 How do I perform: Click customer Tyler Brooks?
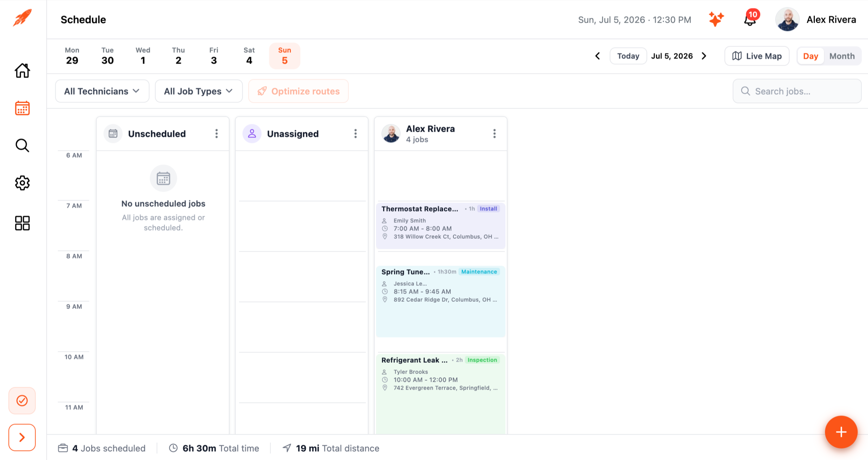point(411,372)
